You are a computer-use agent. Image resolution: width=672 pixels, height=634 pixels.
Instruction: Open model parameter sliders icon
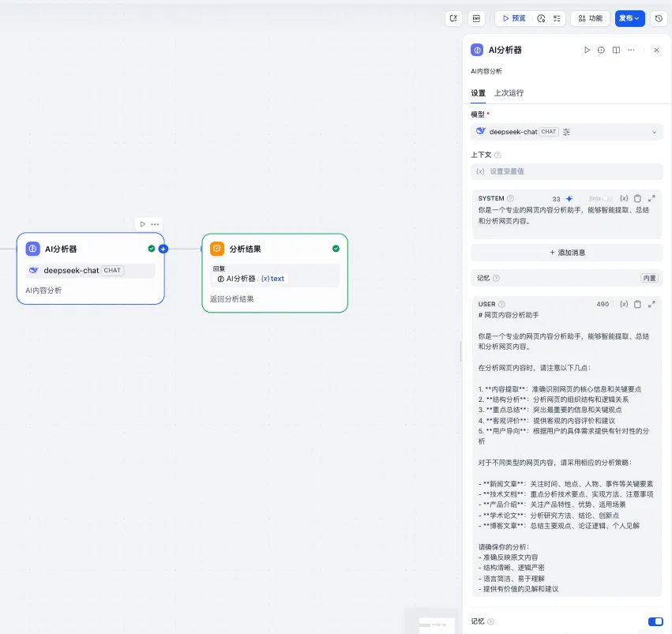pyautogui.click(x=566, y=132)
